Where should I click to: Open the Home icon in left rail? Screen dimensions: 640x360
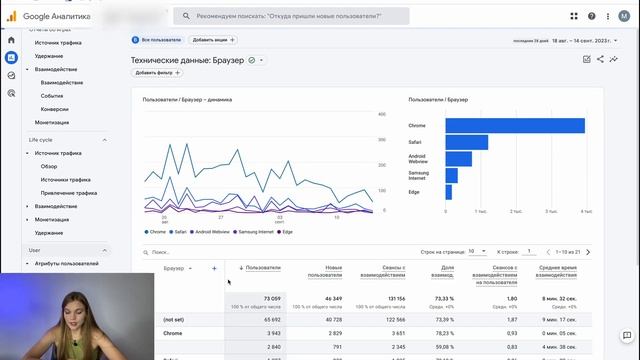[x=11, y=40]
